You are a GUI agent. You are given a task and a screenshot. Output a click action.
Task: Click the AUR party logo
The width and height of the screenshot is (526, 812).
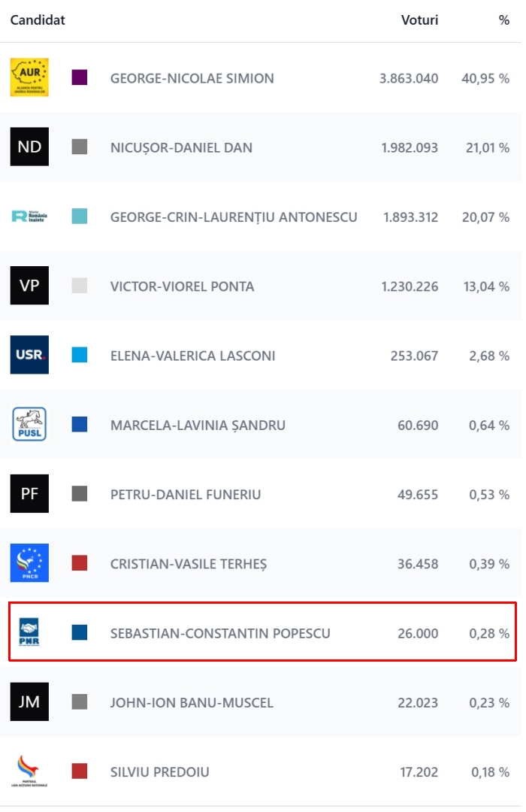click(x=29, y=77)
